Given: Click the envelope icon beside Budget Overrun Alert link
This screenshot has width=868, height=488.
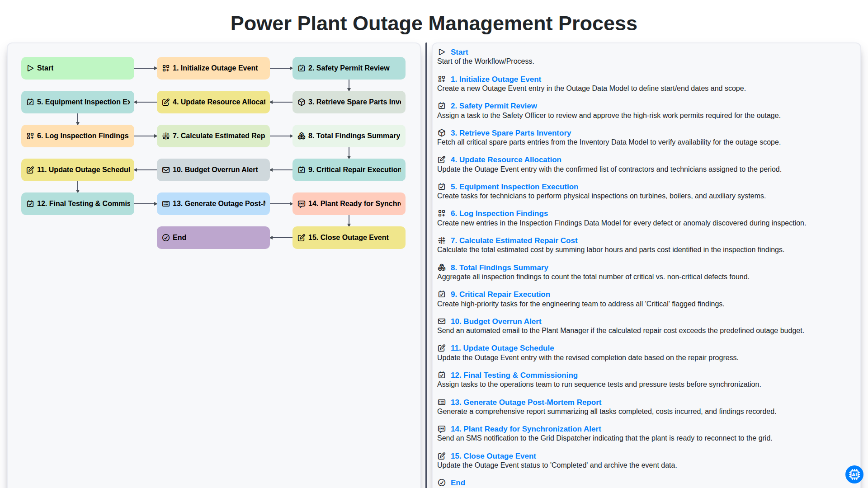Looking at the screenshot, I should [442, 321].
